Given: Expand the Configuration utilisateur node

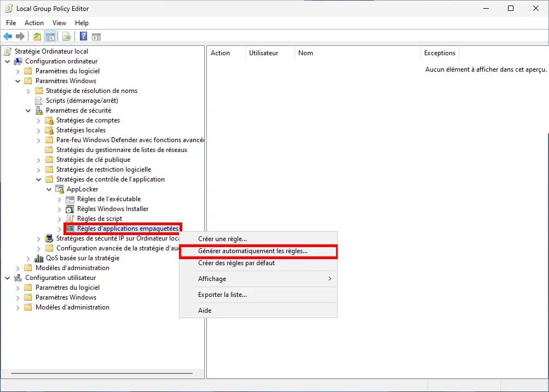Looking at the screenshot, I should pos(7,278).
